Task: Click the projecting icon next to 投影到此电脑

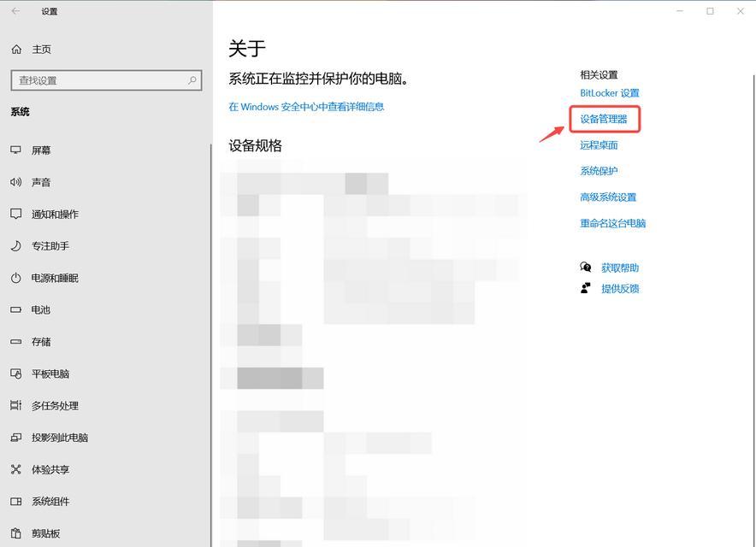Action: 16,438
